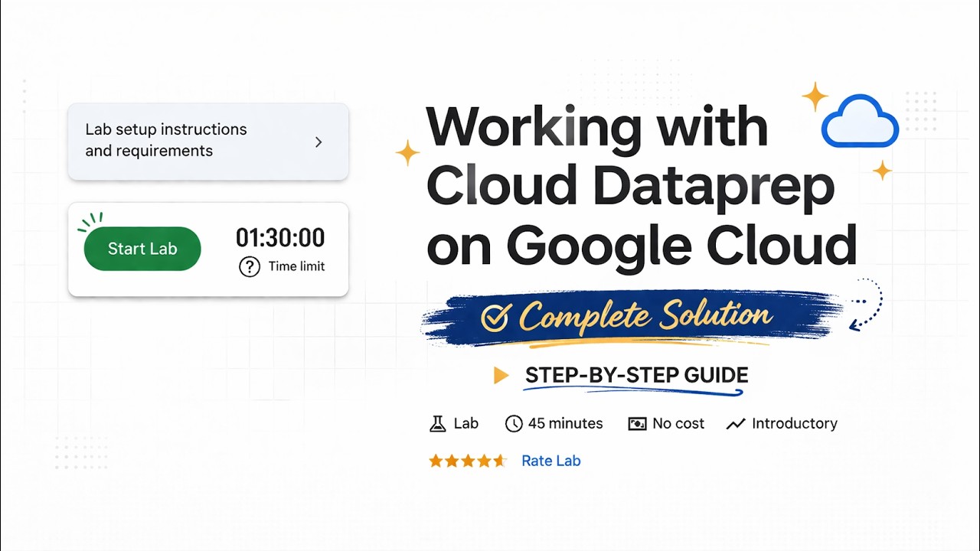Expand Lab setup instructions and requirements
980x551 pixels.
(208, 142)
